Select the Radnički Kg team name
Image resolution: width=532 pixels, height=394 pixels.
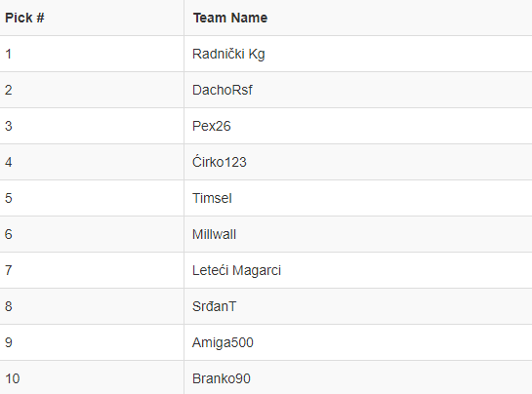[x=228, y=54]
